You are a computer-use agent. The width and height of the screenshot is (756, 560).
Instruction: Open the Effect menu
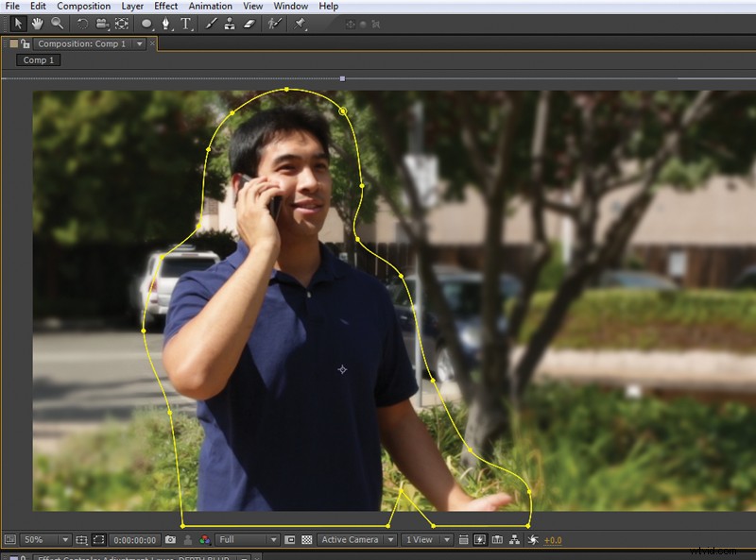coord(165,6)
